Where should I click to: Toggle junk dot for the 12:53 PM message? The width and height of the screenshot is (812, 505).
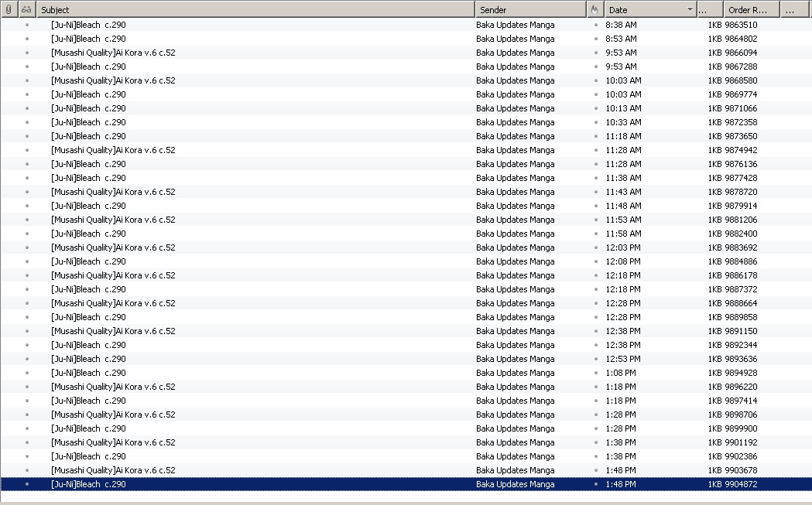point(595,359)
